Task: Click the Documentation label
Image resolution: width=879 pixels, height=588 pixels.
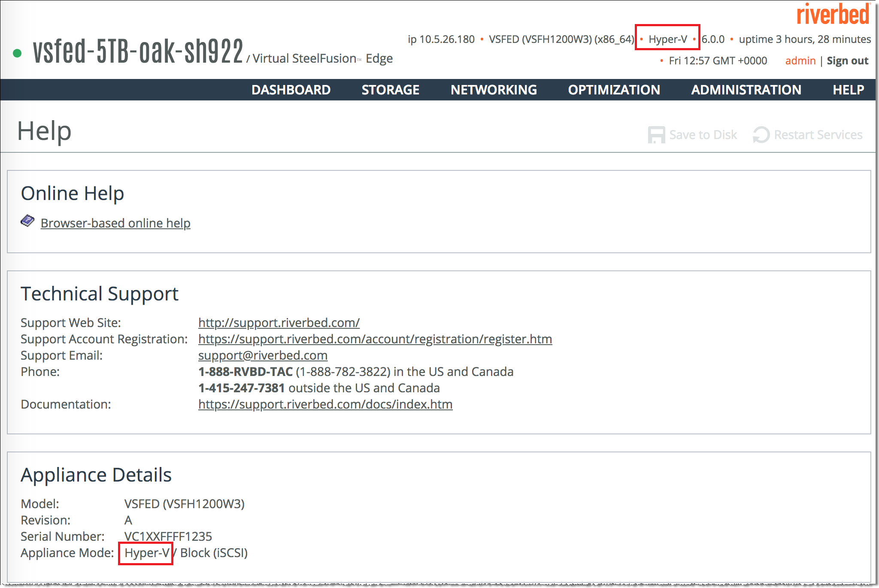Action: point(66,404)
